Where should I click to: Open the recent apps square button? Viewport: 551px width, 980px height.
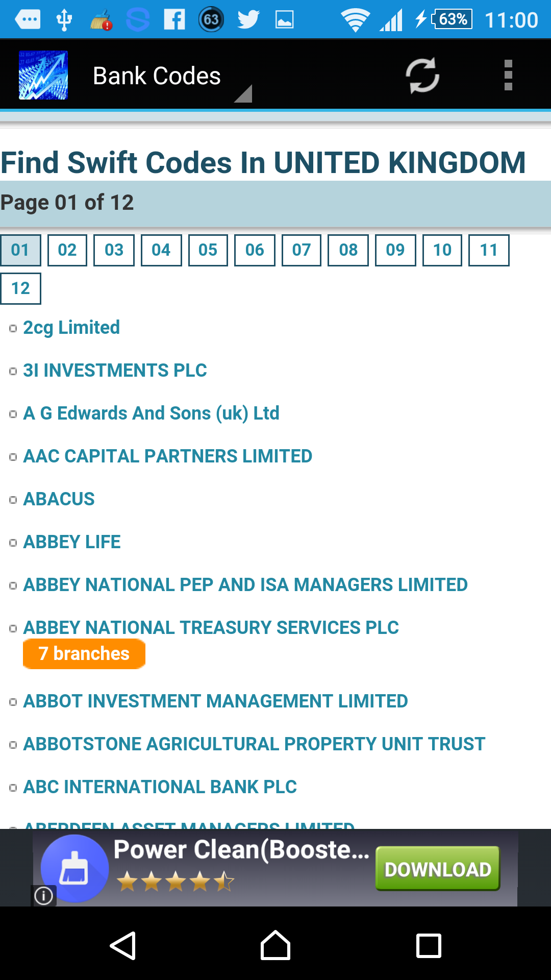(x=429, y=946)
